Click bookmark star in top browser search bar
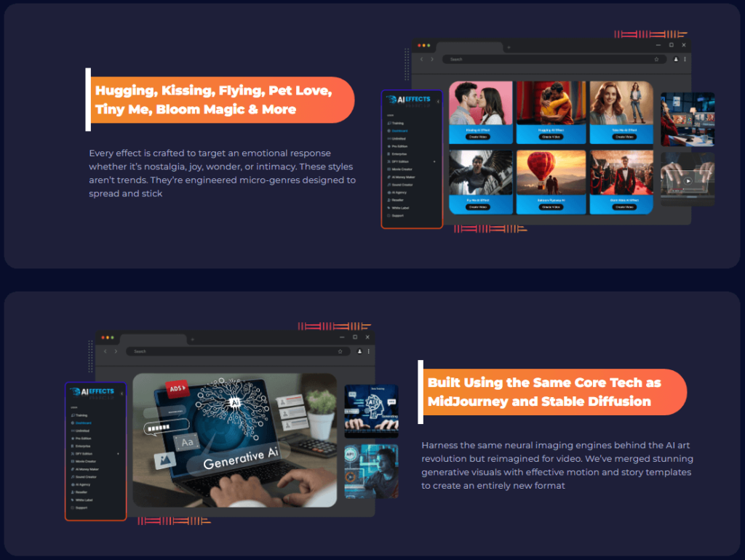745x560 pixels. [657, 60]
